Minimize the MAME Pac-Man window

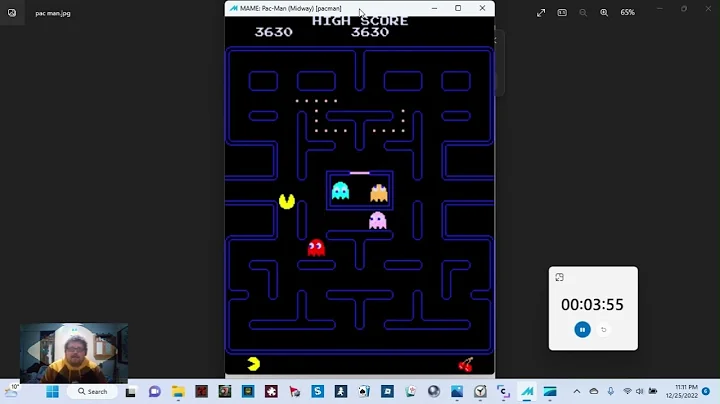click(434, 8)
